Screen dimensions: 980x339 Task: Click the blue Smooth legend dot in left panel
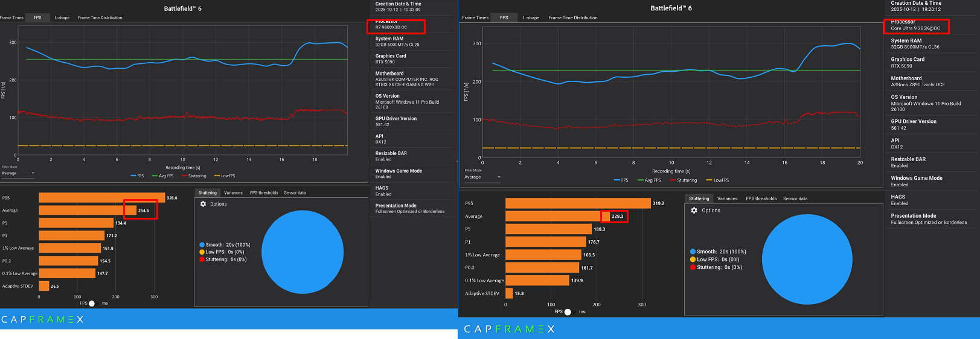pos(202,245)
